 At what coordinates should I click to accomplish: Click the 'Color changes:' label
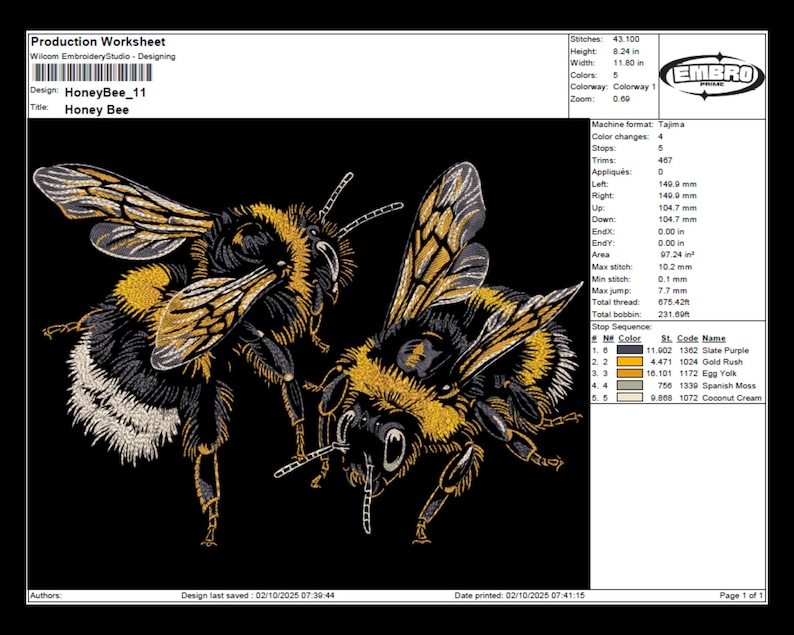(x=620, y=136)
